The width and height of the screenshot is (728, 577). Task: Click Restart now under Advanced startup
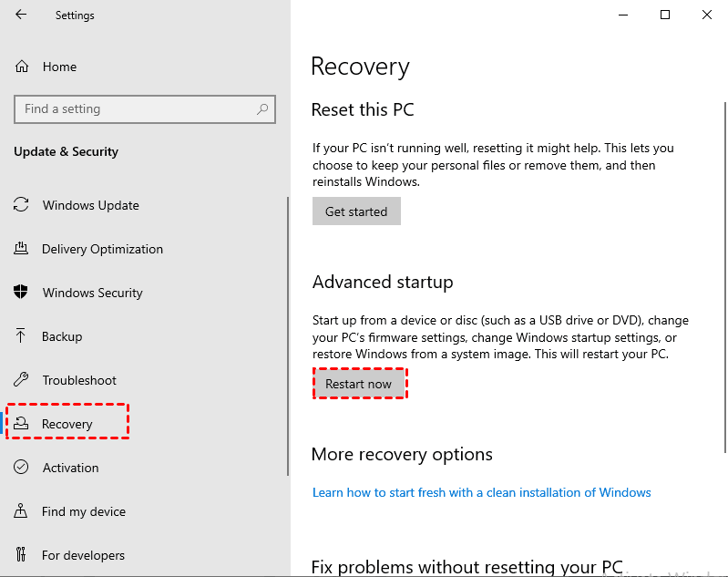coord(359,384)
